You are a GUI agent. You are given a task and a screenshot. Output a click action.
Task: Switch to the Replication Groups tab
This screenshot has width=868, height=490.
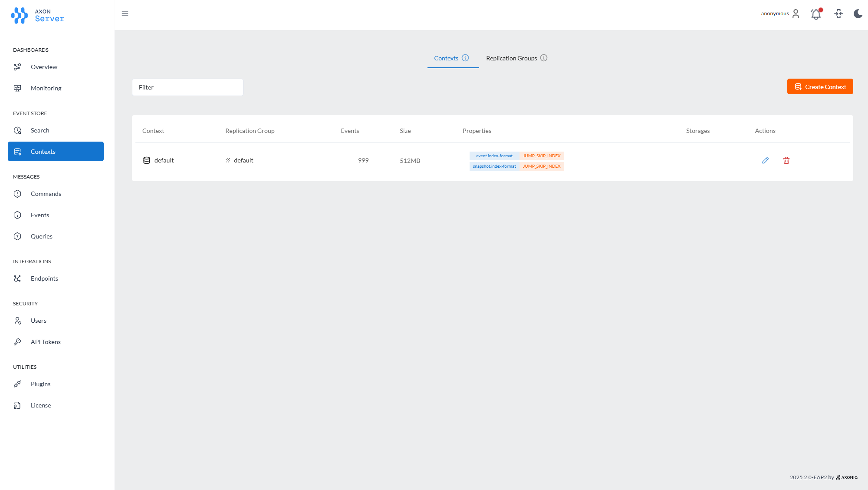[512, 58]
